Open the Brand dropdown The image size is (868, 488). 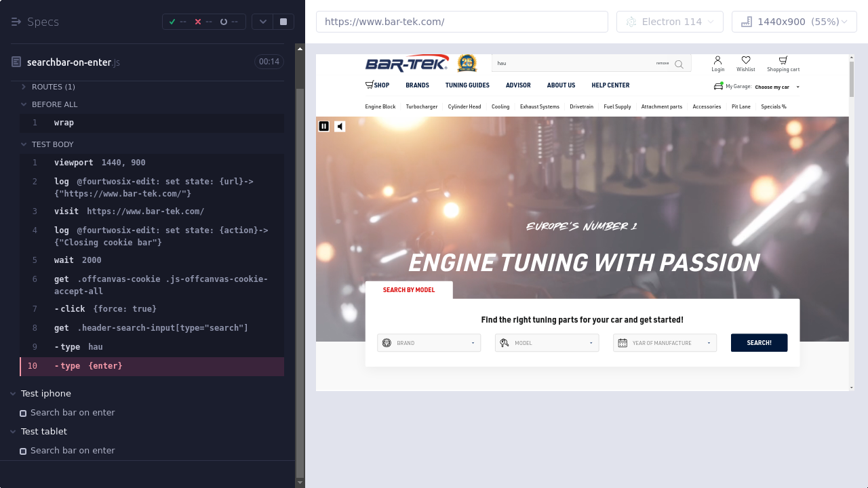(429, 343)
